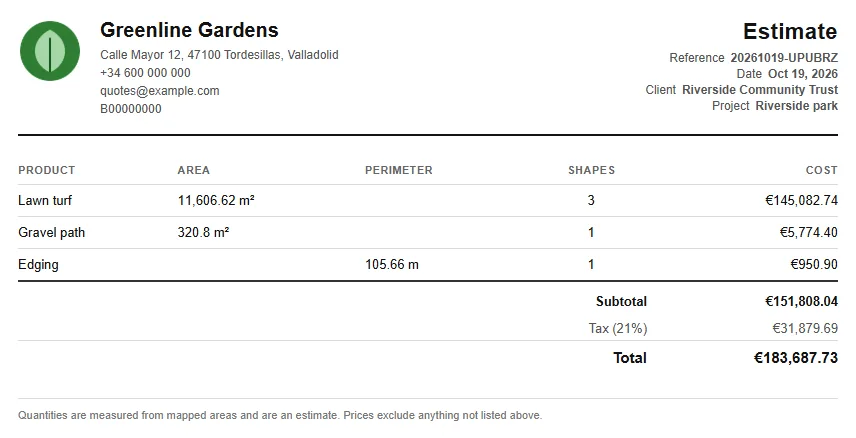This screenshot has width=856, height=438.
Task: Click the COST column header
Action: [x=822, y=170]
